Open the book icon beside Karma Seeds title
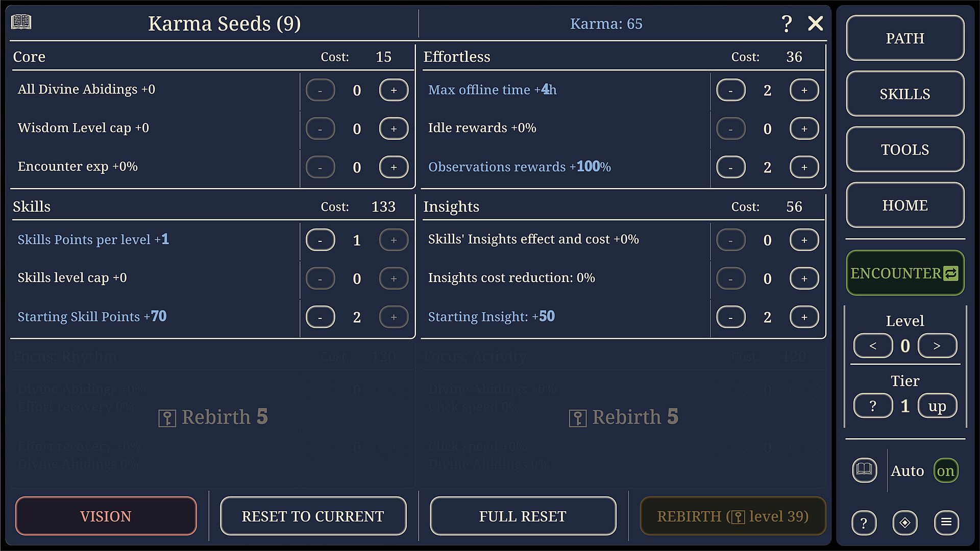Screen dimensions: 980x551 (x=21, y=22)
